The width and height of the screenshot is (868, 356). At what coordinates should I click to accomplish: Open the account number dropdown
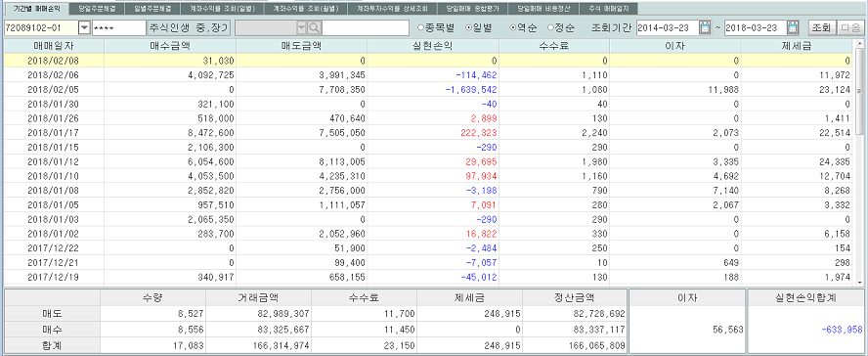(85, 27)
